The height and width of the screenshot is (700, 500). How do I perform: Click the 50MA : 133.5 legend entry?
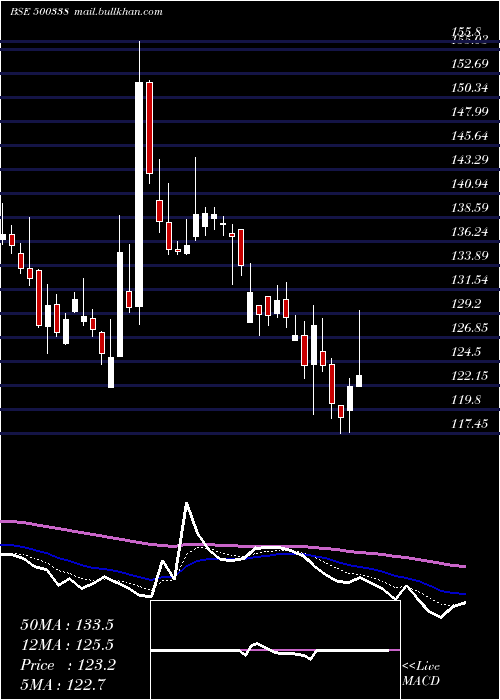(67, 625)
